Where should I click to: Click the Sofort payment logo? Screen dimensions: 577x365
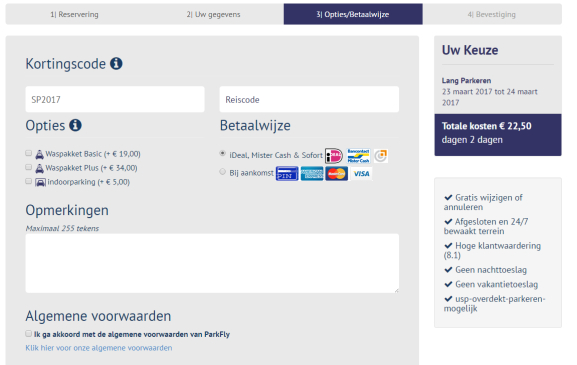click(x=381, y=156)
